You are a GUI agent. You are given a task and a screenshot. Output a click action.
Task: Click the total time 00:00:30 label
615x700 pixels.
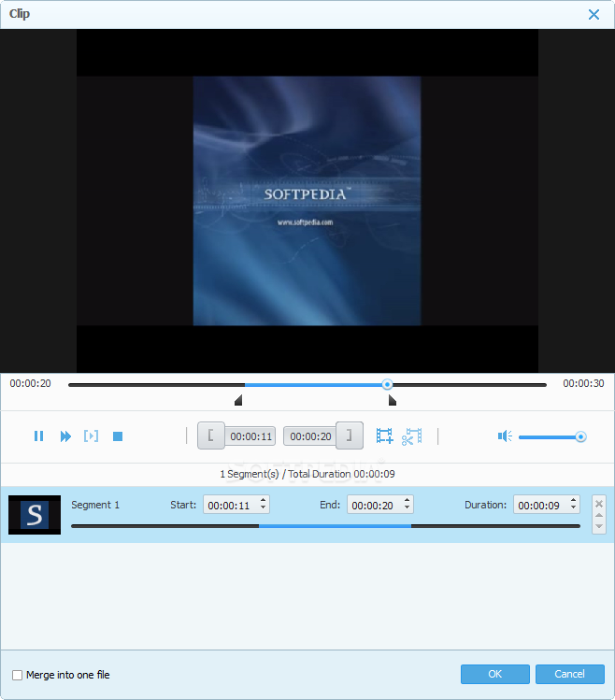(583, 383)
